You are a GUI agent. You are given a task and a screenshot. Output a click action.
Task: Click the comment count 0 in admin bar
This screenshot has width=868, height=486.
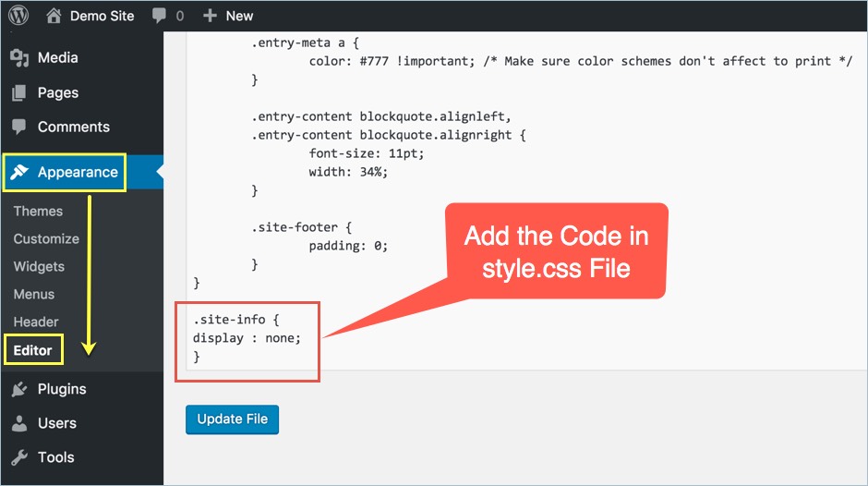180,16
